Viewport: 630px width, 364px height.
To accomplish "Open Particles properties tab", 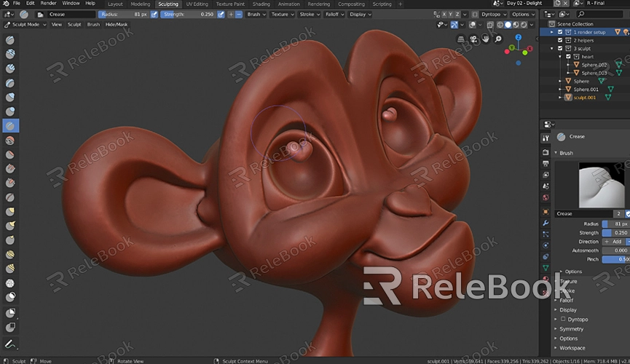I will pyautogui.click(x=546, y=234).
